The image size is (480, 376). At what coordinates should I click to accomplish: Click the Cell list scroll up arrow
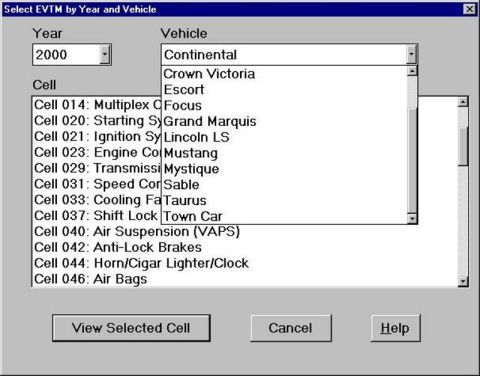(463, 102)
